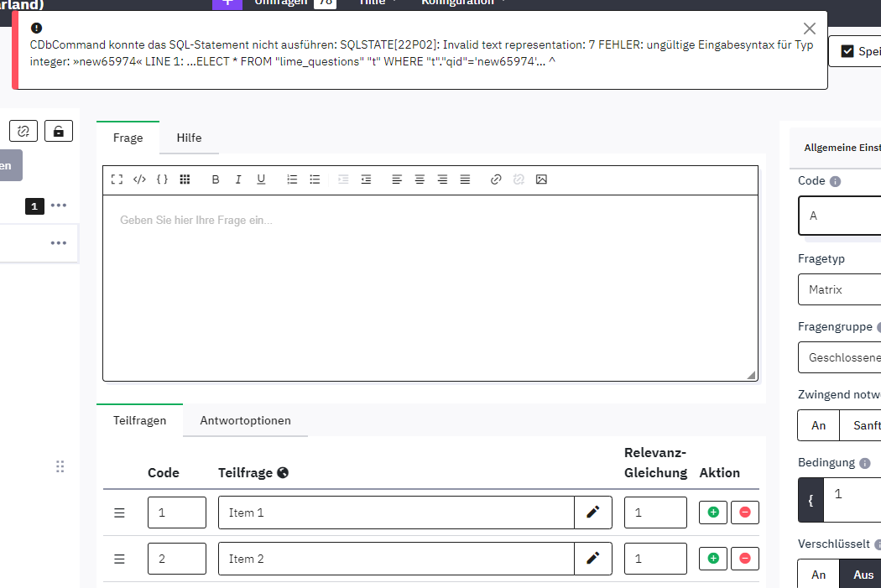
Task: Set Zwingend notwendig to An
Action: 818,426
